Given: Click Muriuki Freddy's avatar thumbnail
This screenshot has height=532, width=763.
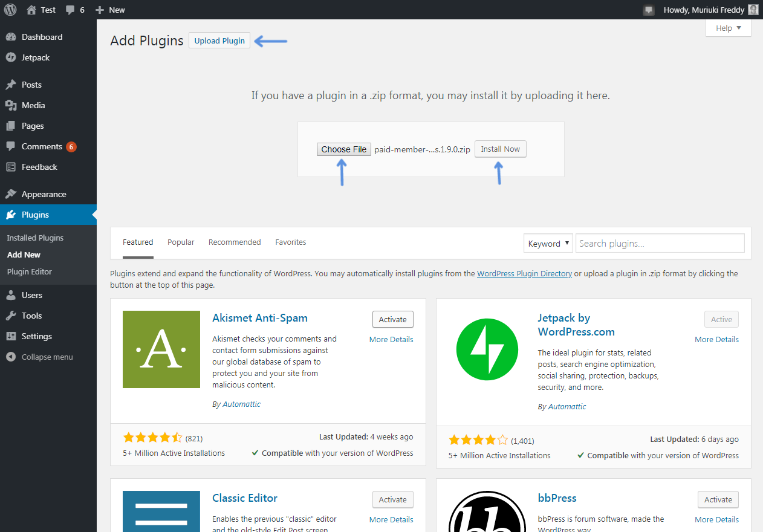Looking at the screenshot, I should (753, 10).
